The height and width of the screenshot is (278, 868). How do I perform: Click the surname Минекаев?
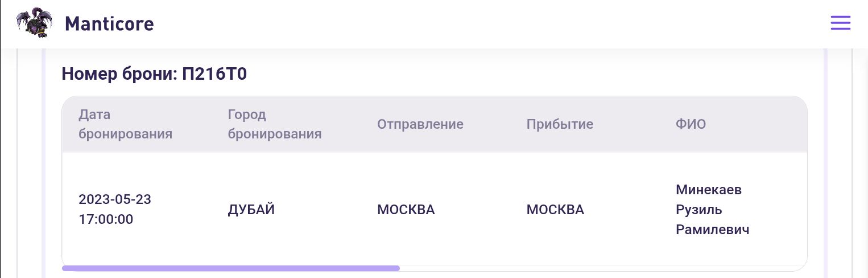(x=709, y=190)
